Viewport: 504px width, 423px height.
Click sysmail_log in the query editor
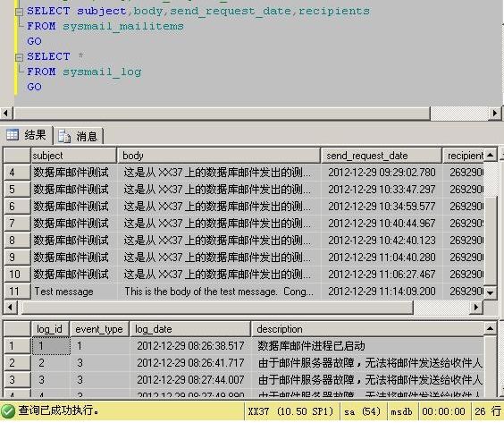pyautogui.click(x=102, y=72)
